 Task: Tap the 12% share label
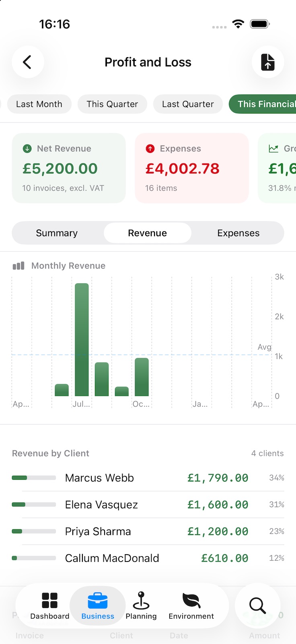277,558
